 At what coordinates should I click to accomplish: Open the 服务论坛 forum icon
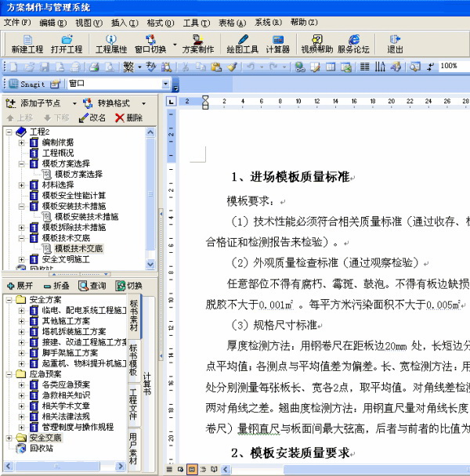[353, 45]
